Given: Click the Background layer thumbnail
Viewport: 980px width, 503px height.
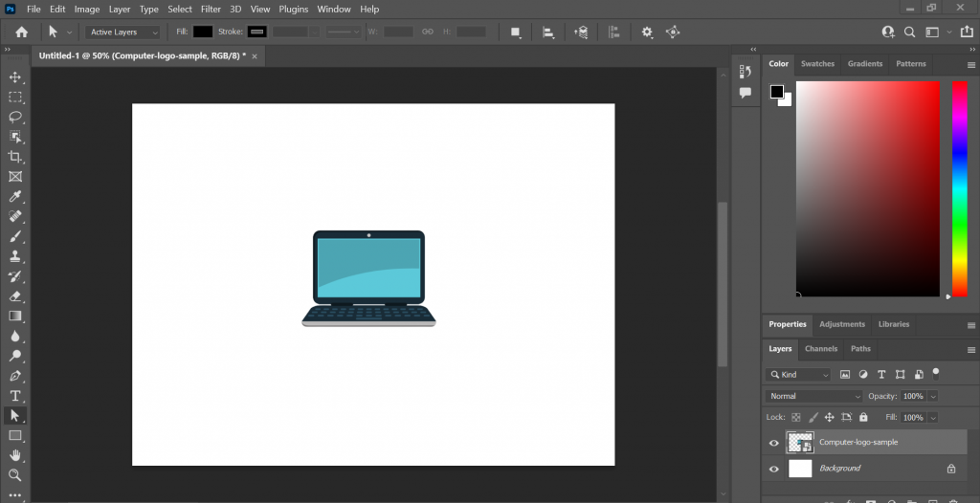Looking at the screenshot, I should coord(800,469).
